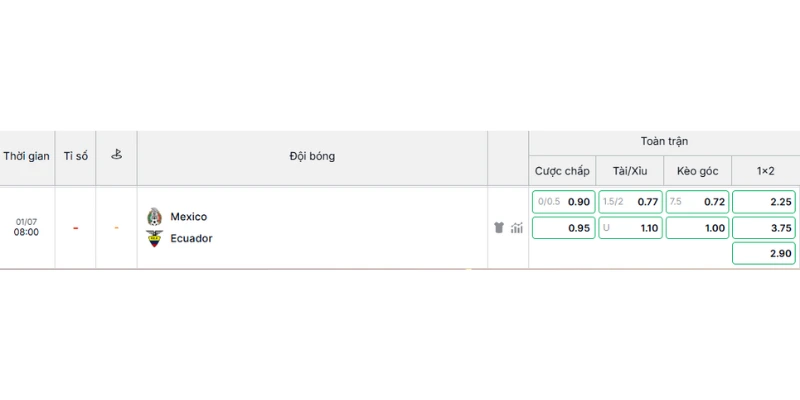Image resolution: width=800 pixels, height=400 pixels.
Task: Select 1x2 odds 2.90
Action: [x=764, y=253]
